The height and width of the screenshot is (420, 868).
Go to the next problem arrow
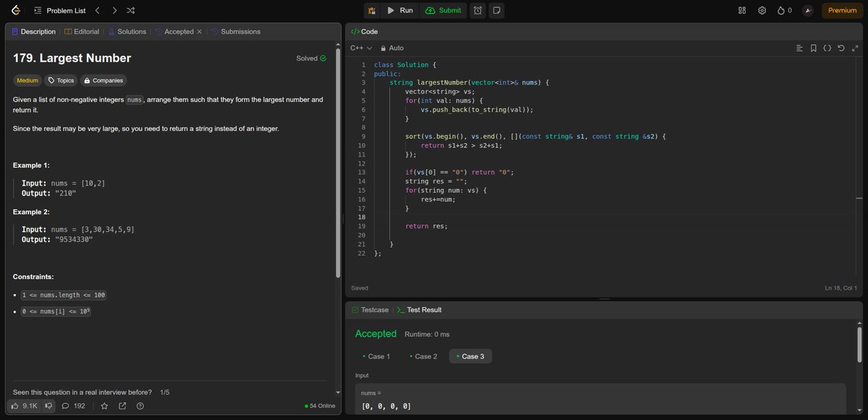[114, 11]
